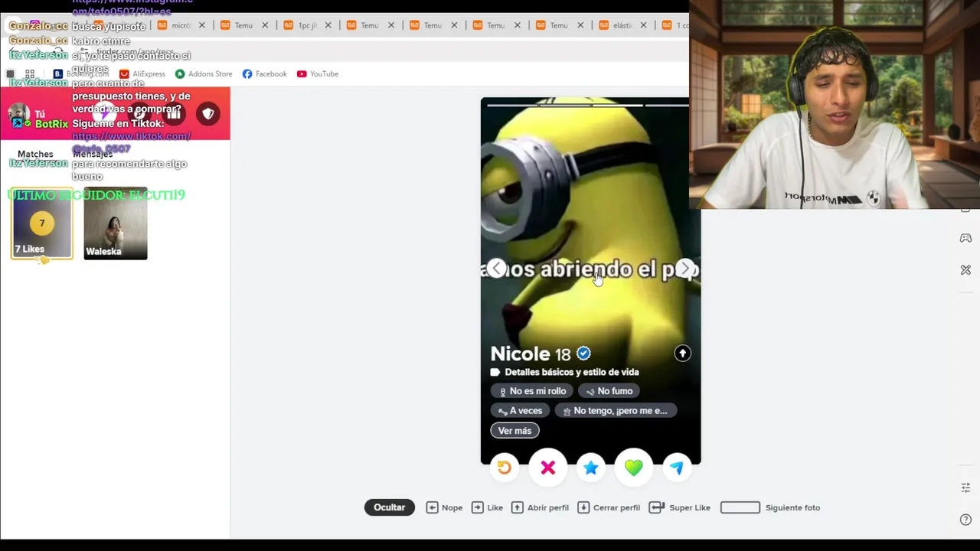Click the 'Ver más' button
Image resolution: width=980 pixels, height=551 pixels.
point(514,431)
